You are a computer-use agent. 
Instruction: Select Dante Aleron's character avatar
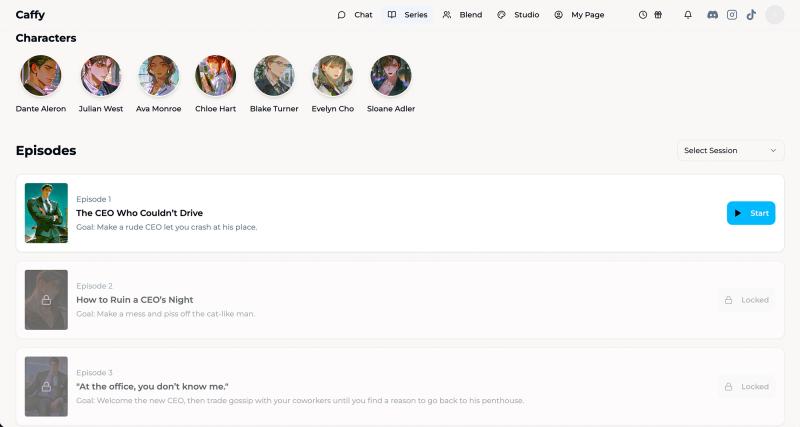point(41,76)
